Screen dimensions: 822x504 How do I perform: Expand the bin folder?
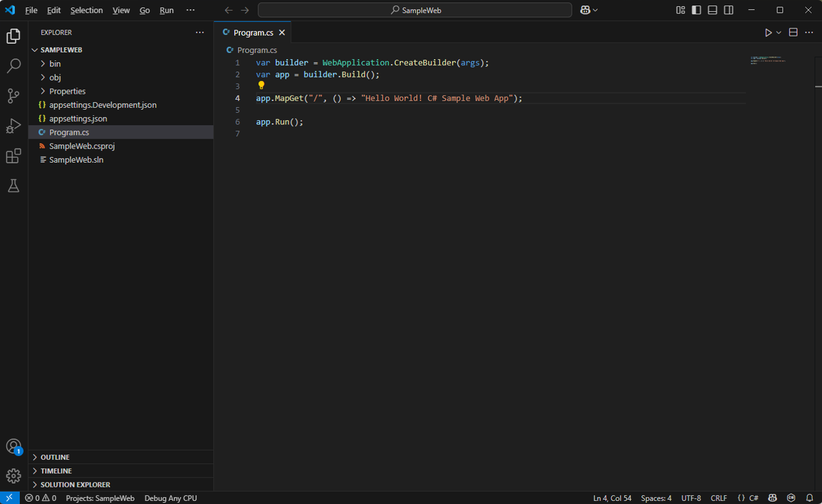coord(55,63)
